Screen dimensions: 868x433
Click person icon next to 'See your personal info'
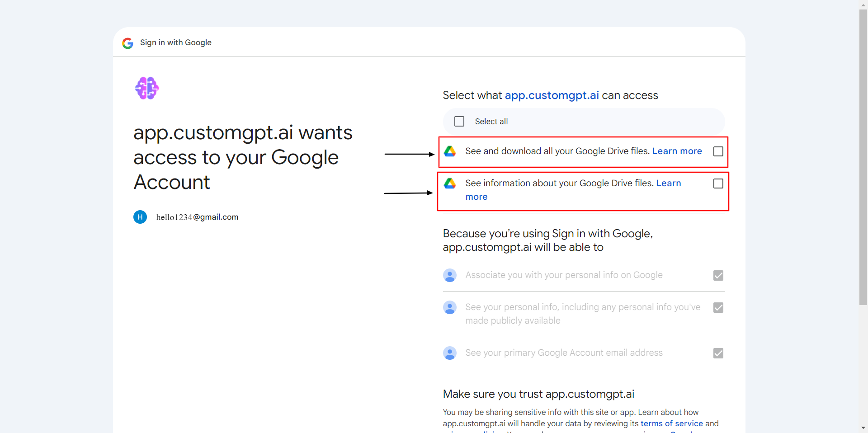(450, 307)
